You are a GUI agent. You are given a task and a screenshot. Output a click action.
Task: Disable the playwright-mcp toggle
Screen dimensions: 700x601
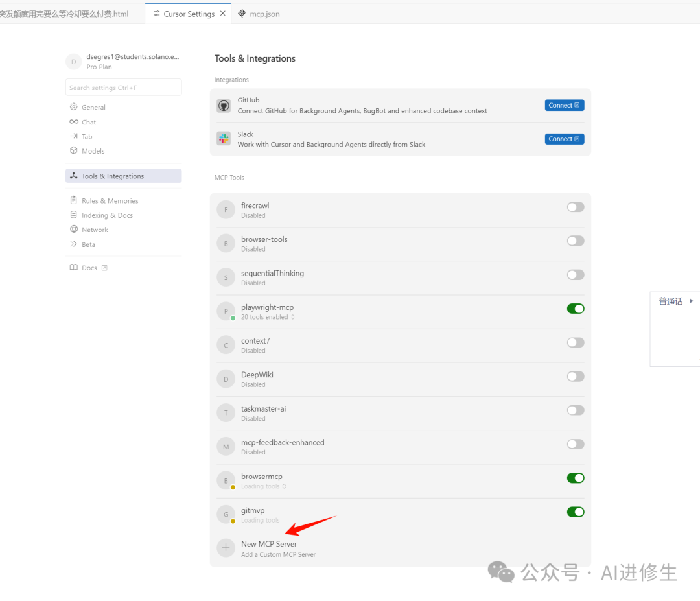[576, 309]
